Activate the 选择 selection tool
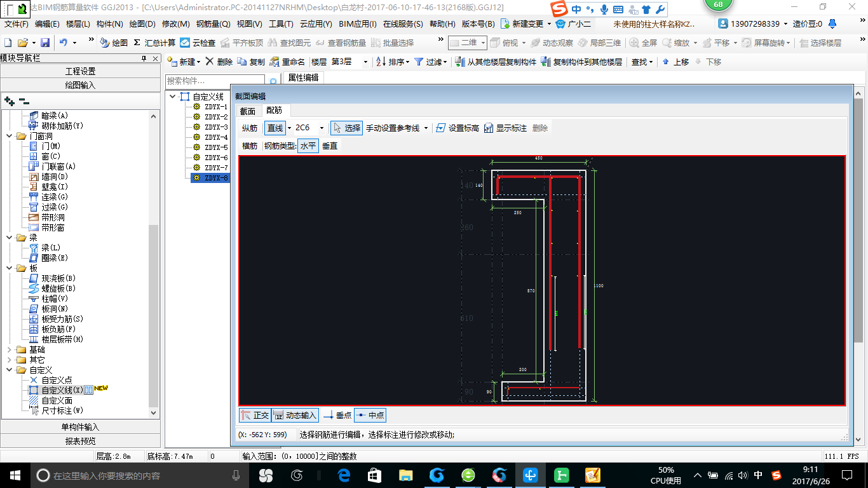 347,128
